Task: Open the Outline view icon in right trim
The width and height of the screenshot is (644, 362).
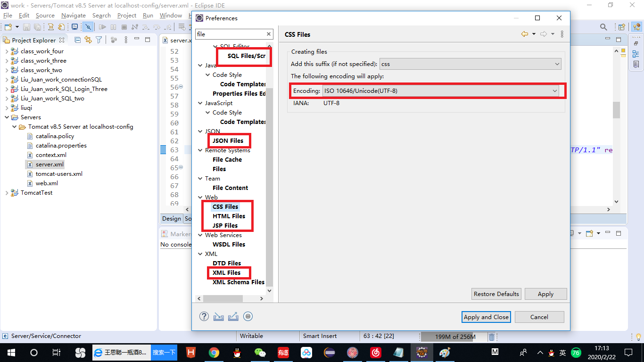Action: [636, 54]
